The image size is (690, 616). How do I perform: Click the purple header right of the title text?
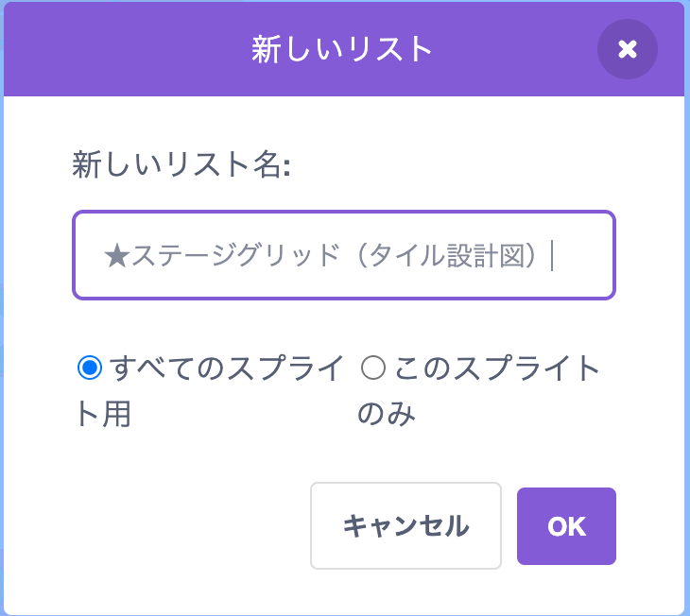[510, 49]
